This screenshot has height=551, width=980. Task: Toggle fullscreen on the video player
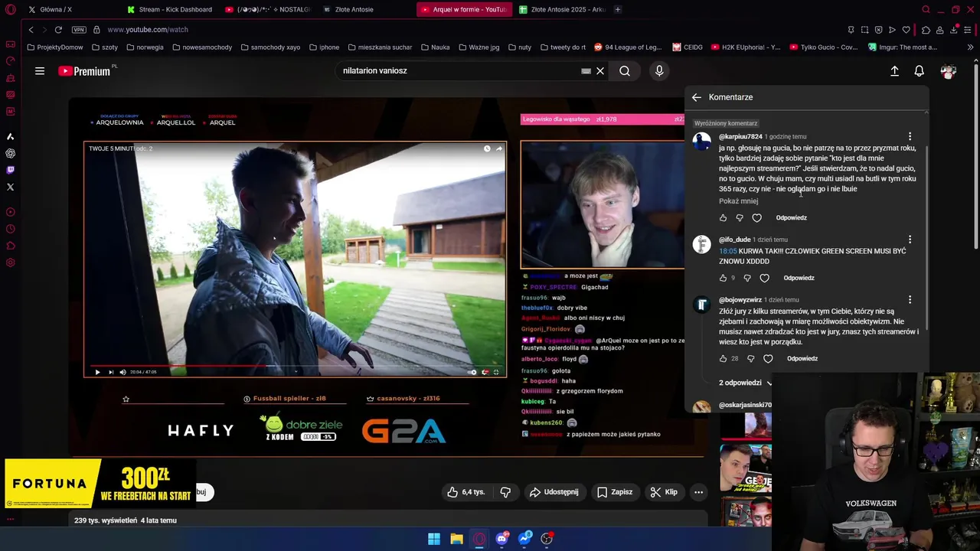(x=496, y=372)
